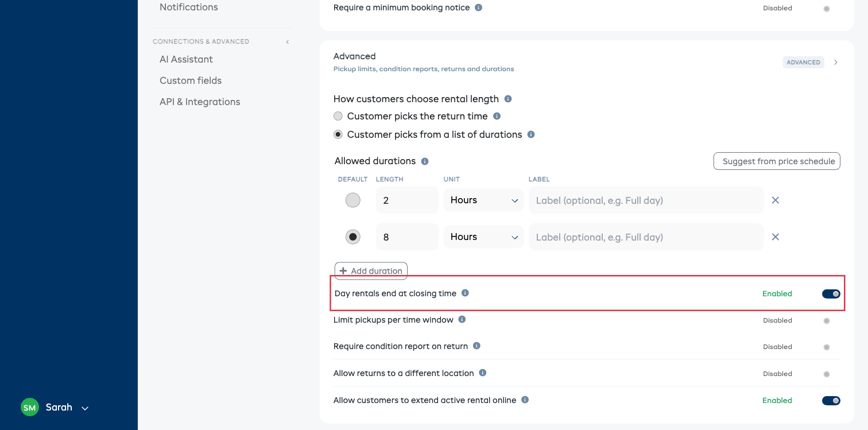Click the label field of the 8 Hours row
Screen dimensions: 868x430
point(646,237)
